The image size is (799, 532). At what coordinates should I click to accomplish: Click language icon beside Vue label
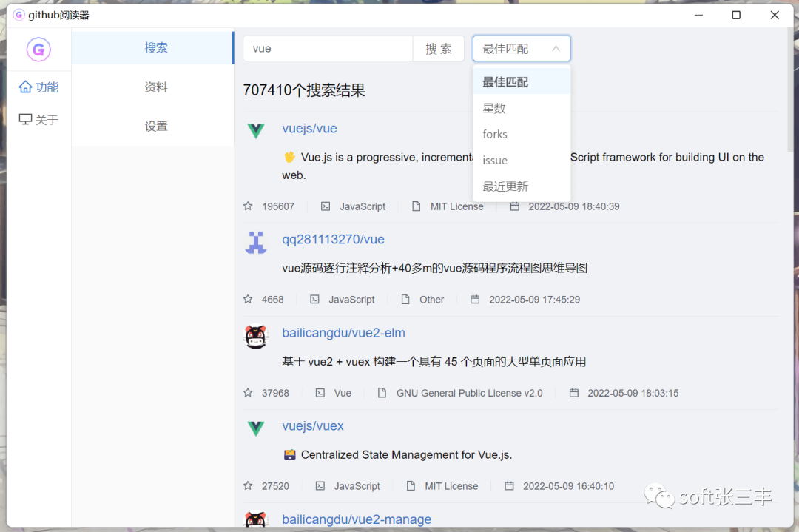320,393
